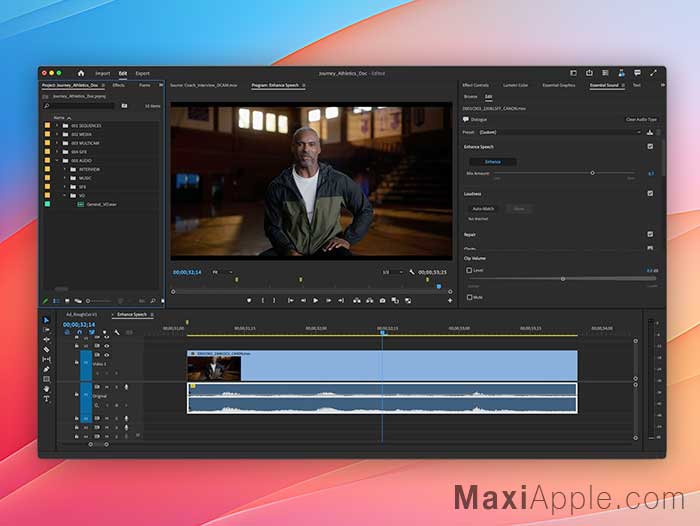
Task: Expand the INTERVIEW bin
Action: [x=65, y=169]
